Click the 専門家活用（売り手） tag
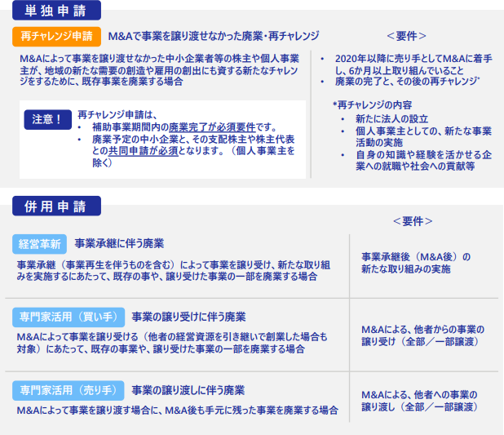 coord(69,390)
